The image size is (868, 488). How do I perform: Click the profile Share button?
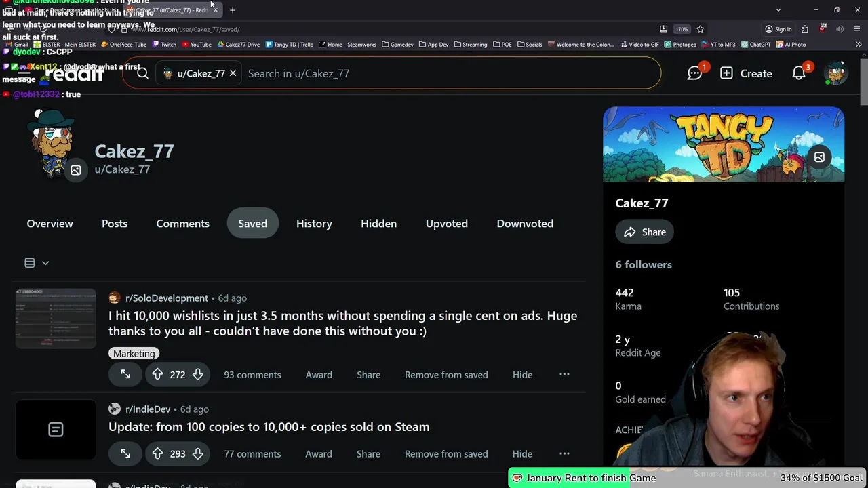pyautogui.click(x=645, y=232)
